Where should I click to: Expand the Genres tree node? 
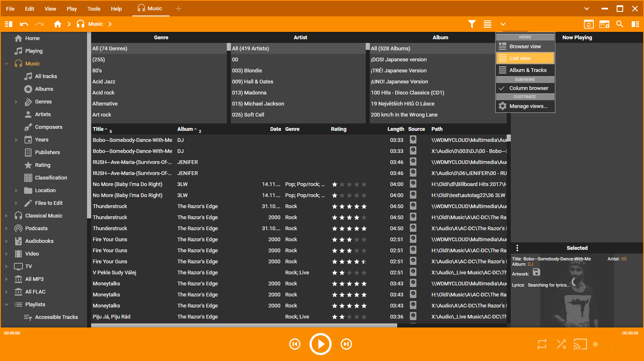16,102
